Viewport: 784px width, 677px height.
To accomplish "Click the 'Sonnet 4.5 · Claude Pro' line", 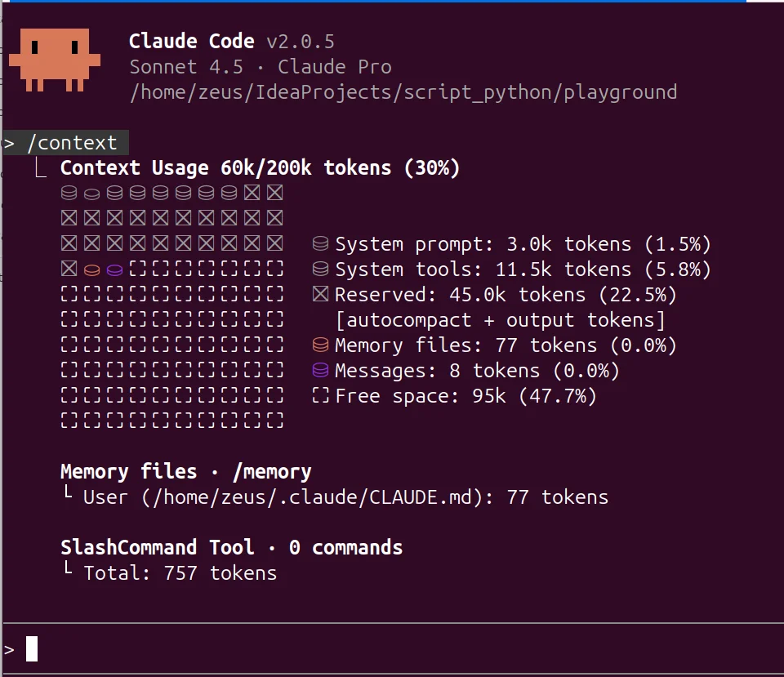I will pyautogui.click(x=261, y=66).
